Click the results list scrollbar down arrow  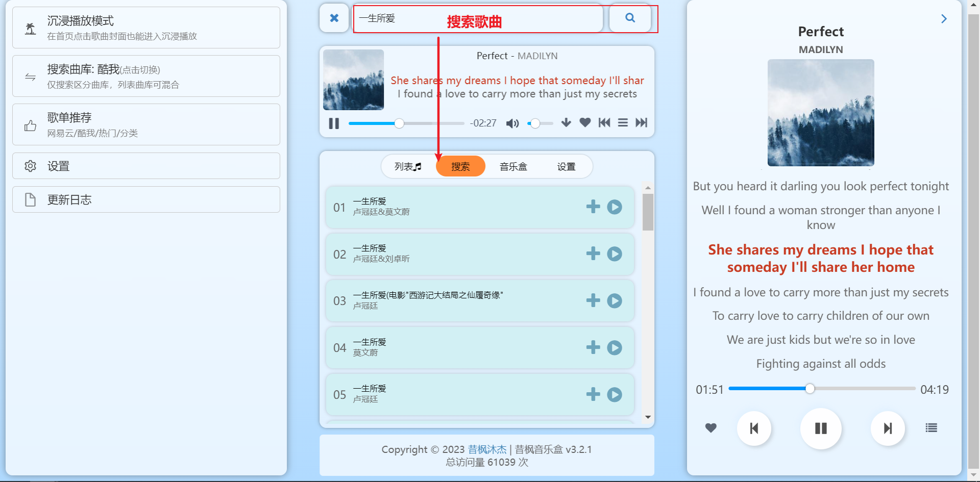[648, 417]
